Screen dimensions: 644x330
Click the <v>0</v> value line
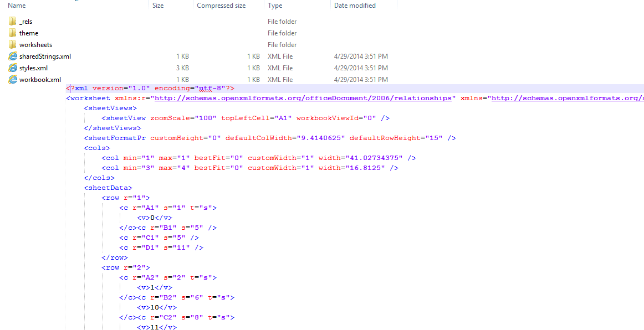[155, 218]
